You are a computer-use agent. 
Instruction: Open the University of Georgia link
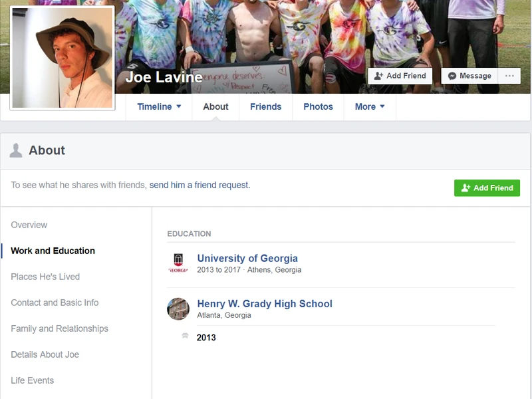click(x=247, y=258)
